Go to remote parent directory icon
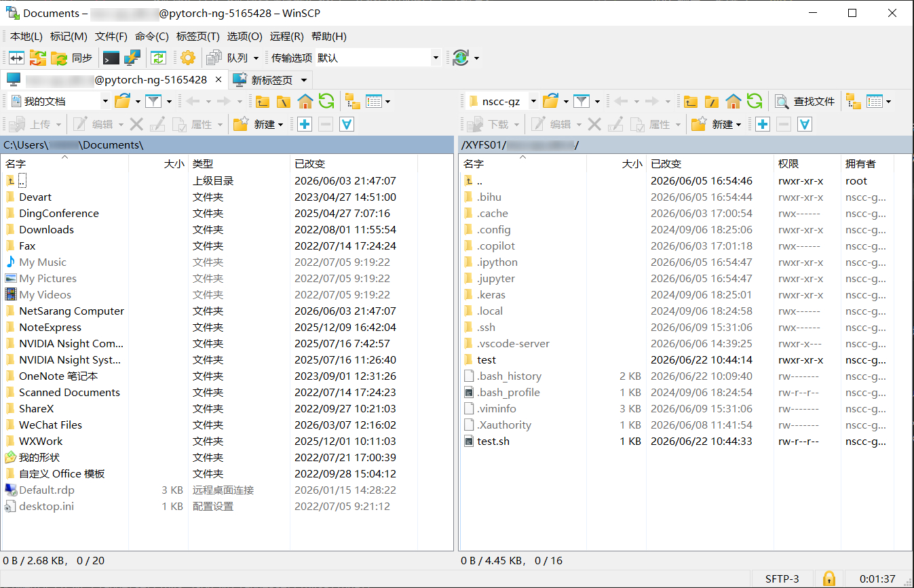 pyautogui.click(x=691, y=102)
